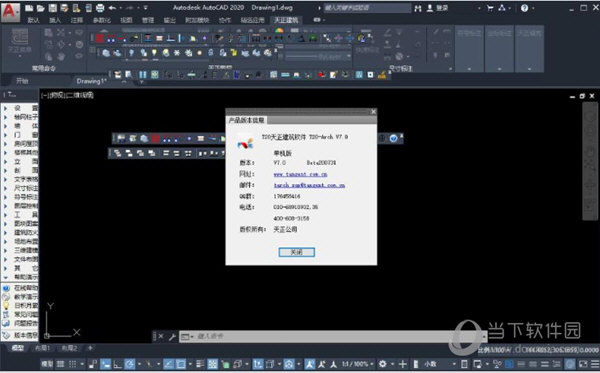The height and width of the screenshot is (373, 600).
Task: Click the wrench customize icon on command line
Action: 172,337
